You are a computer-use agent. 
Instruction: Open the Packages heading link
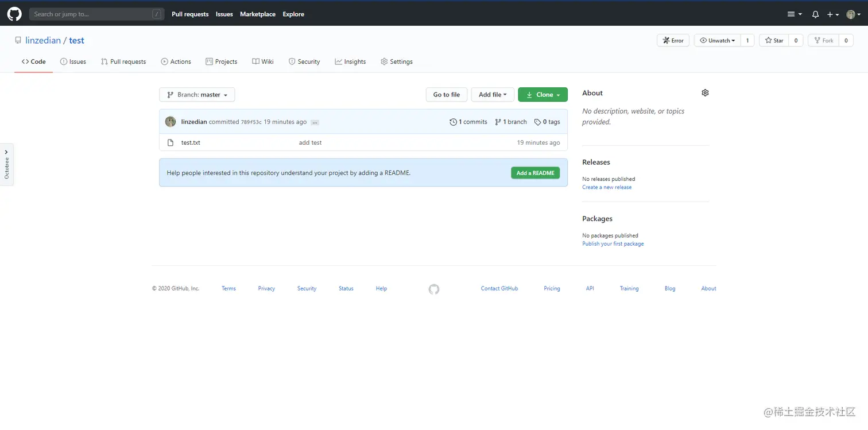597,219
